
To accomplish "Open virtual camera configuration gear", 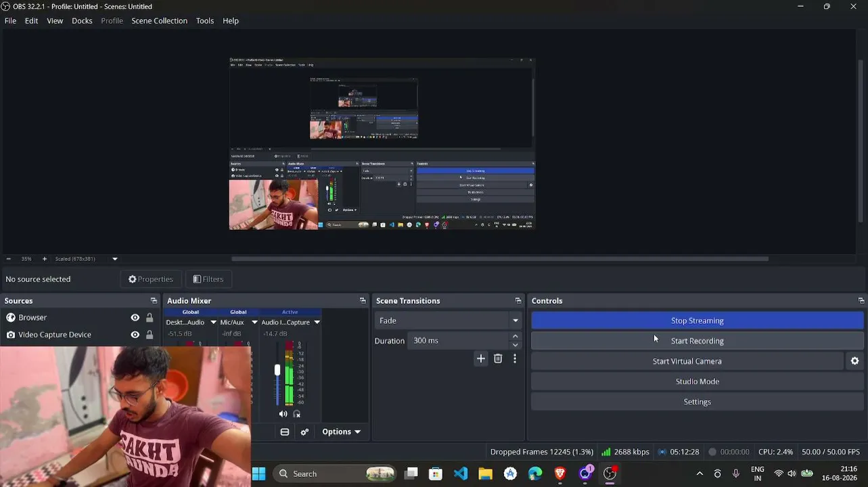I will point(854,361).
